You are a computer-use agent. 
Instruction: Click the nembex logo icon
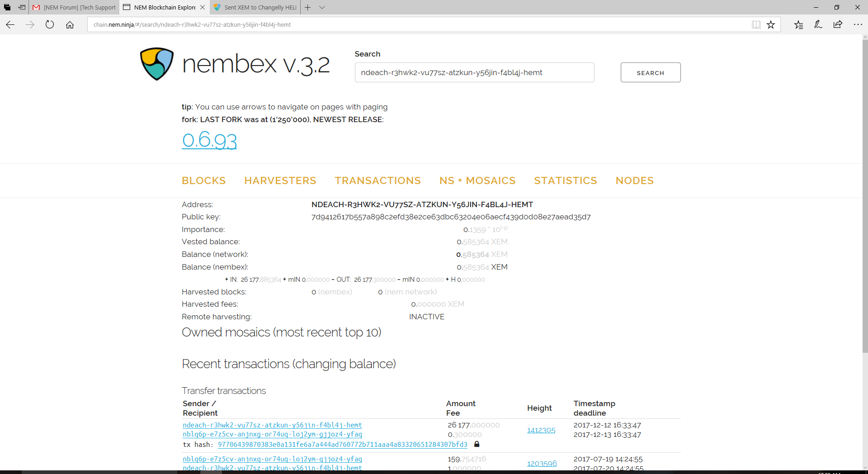[157, 64]
